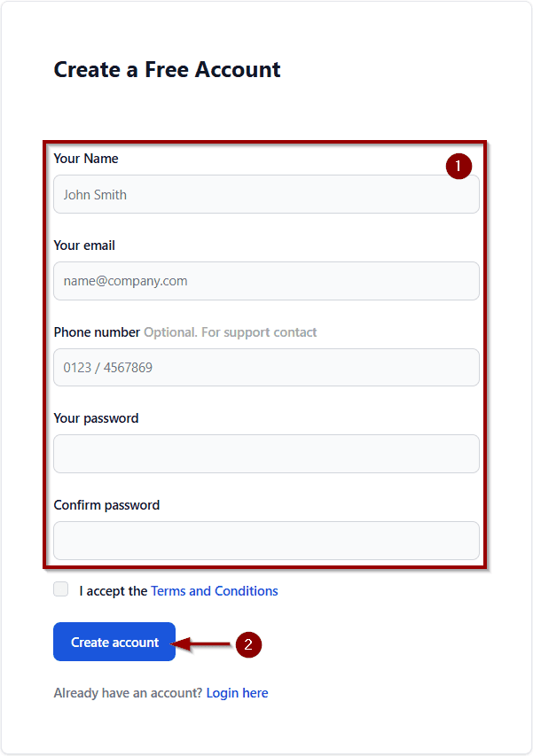Click the 'Optional. For support contact' hint
The image size is (533, 756).
[x=231, y=332]
